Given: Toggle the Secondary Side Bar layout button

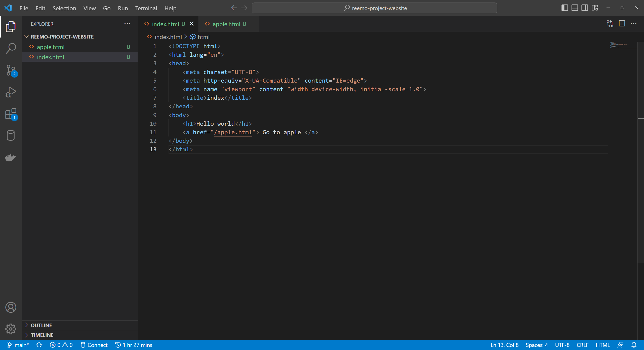Looking at the screenshot, I should coord(585,8).
